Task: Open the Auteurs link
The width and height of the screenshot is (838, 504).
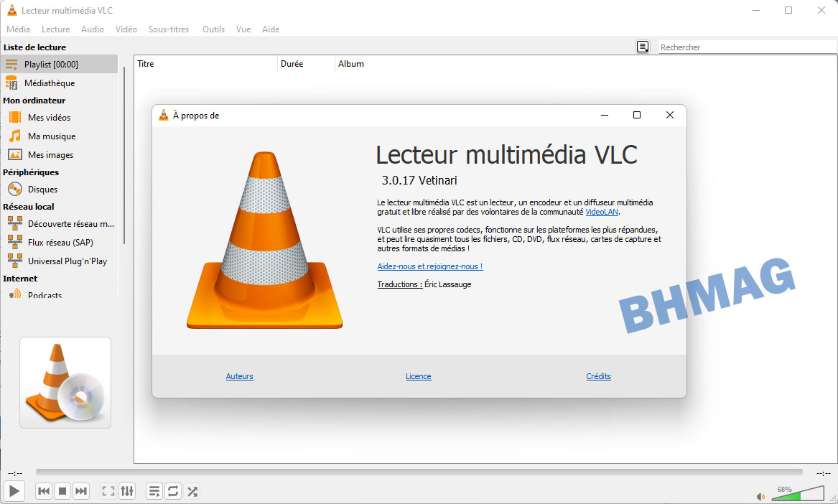Action: [239, 376]
